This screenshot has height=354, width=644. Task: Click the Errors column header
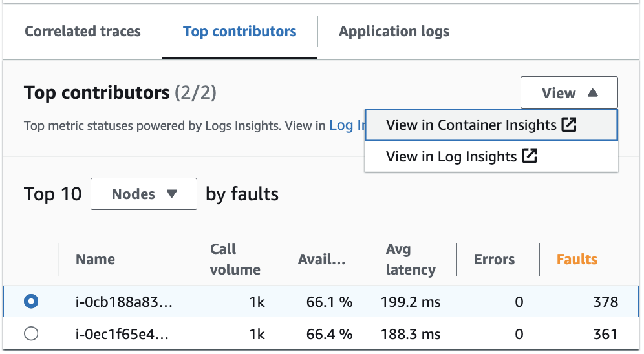494,260
